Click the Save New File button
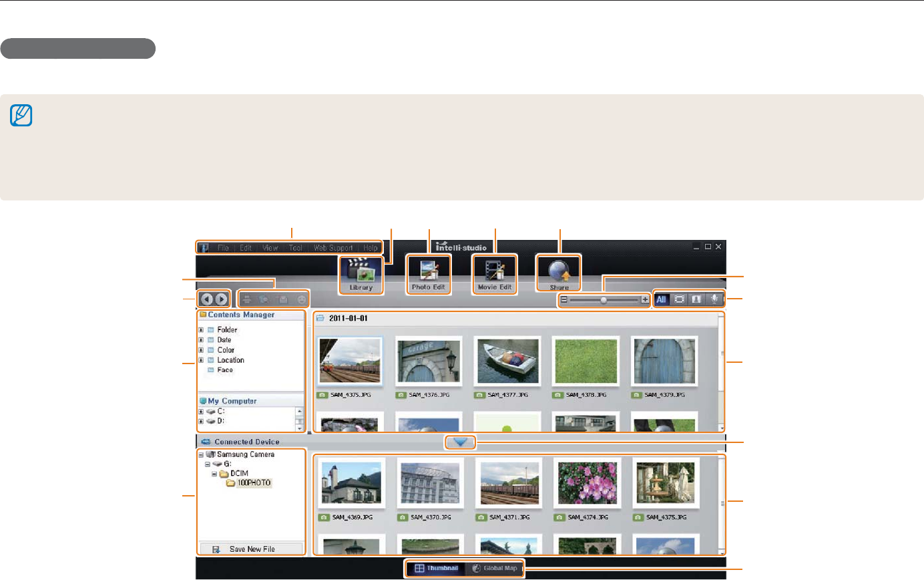 pyautogui.click(x=251, y=549)
